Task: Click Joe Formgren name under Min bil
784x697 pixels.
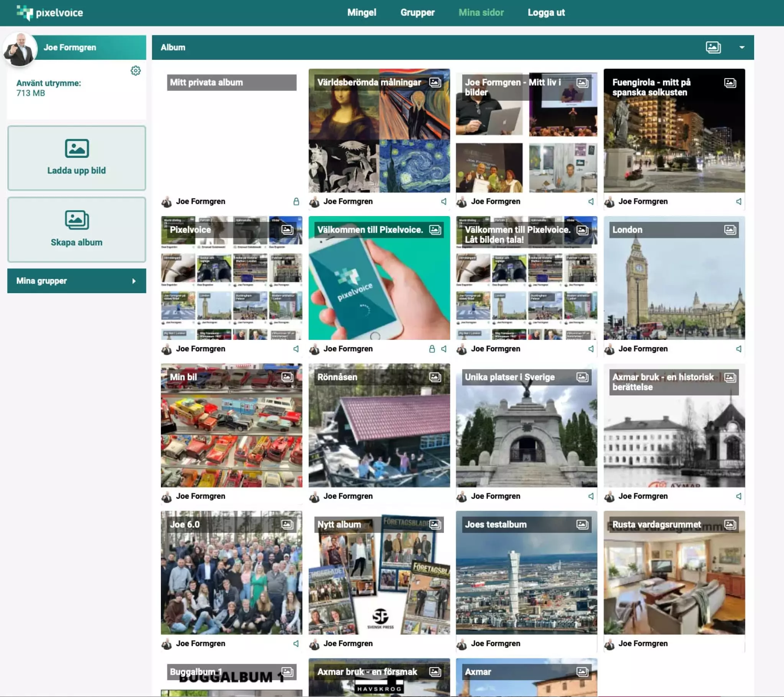Action: (201, 496)
